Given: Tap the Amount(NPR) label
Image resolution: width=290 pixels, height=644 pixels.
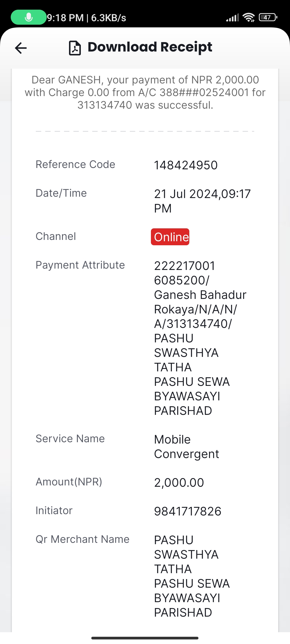Looking at the screenshot, I should pyautogui.click(x=69, y=482).
